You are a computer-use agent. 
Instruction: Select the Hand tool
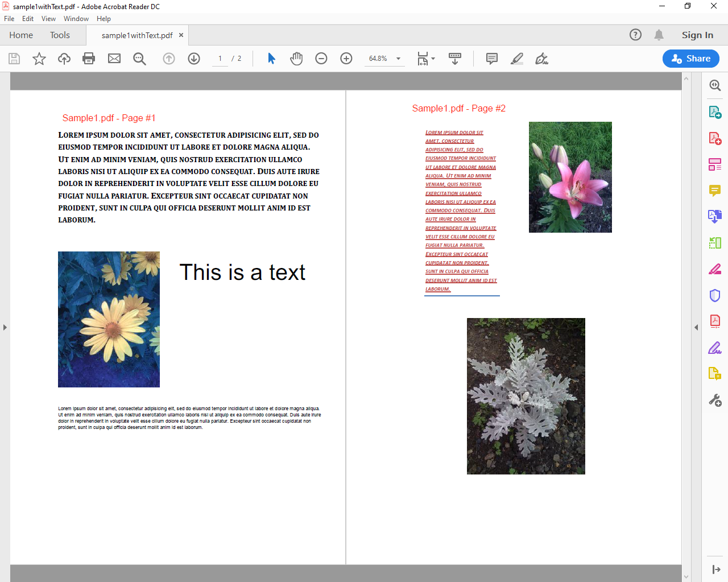[296, 58]
